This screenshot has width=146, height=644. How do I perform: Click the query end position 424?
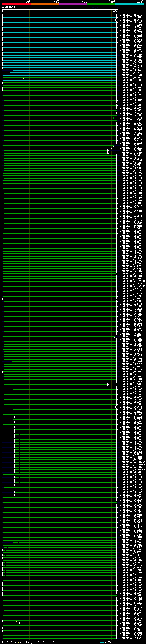[x=115, y=11]
